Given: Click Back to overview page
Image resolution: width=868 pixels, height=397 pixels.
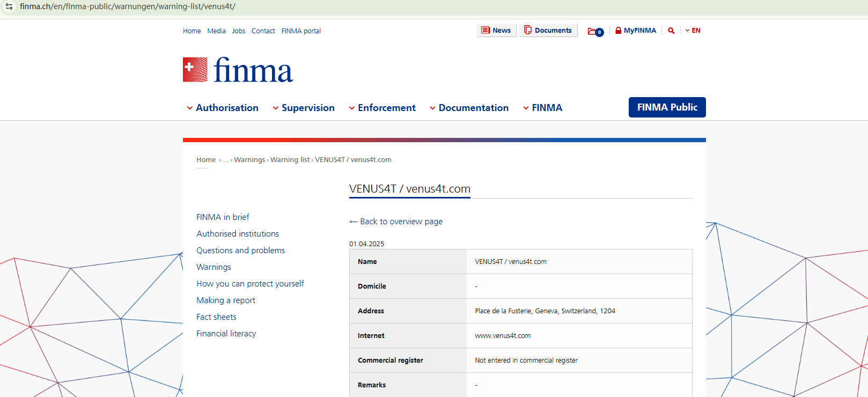Looking at the screenshot, I should (x=396, y=222).
